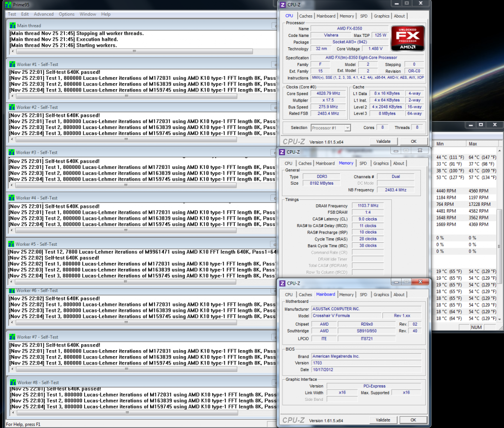The image size is (504, 428).
Task: Click the Worker #2 Self-Test window icon
Action: (x=12, y=107)
